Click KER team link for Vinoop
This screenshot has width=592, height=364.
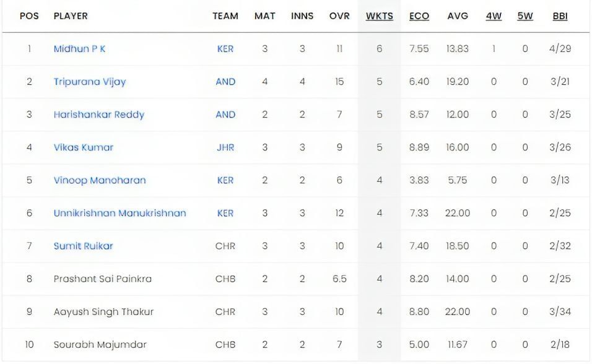click(x=225, y=180)
